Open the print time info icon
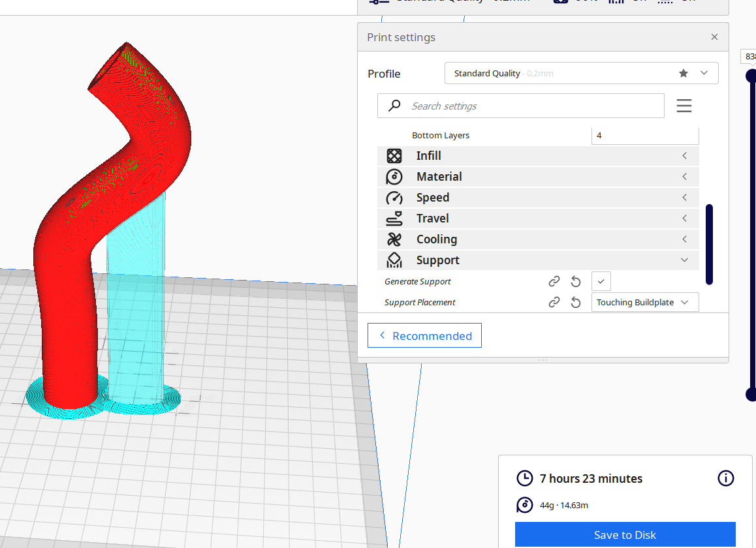 (x=725, y=478)
